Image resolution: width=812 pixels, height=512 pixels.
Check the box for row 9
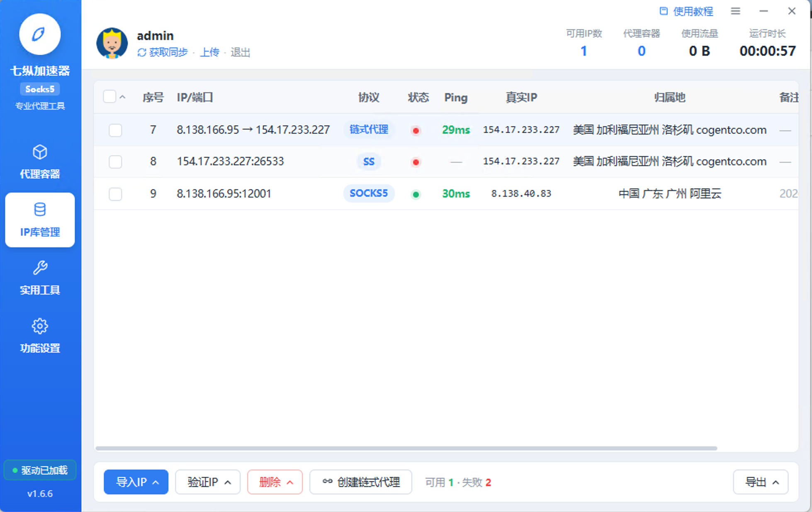pyautogui.click(x=115, y=194)
